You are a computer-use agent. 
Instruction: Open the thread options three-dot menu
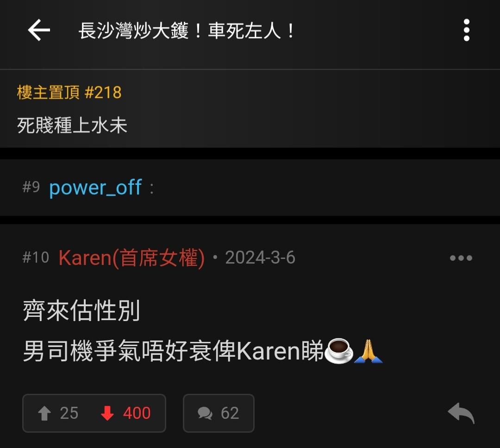[467, 30]
